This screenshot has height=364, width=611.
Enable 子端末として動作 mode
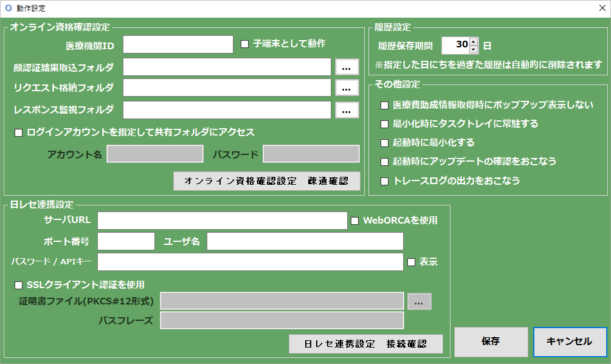point(244,44)
